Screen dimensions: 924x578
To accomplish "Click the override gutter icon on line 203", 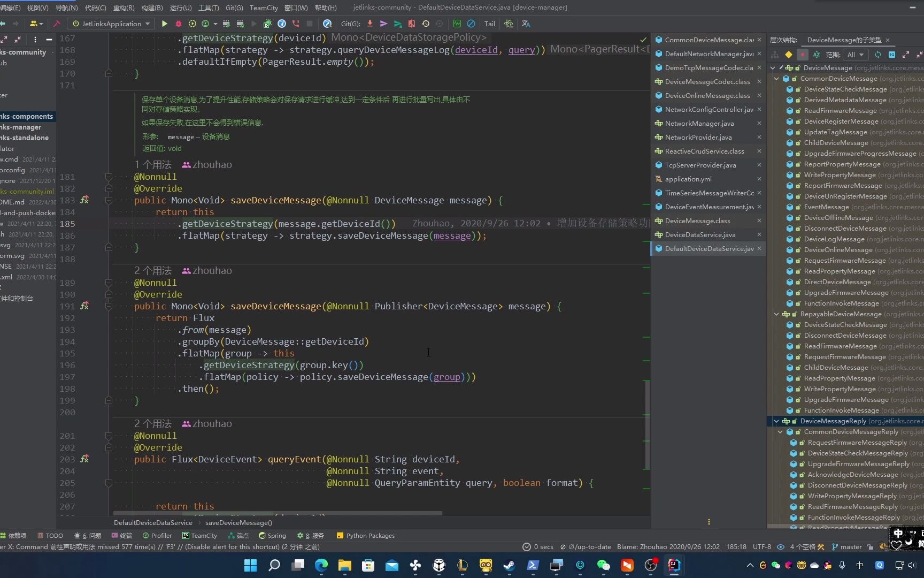I will pos(84,459).
